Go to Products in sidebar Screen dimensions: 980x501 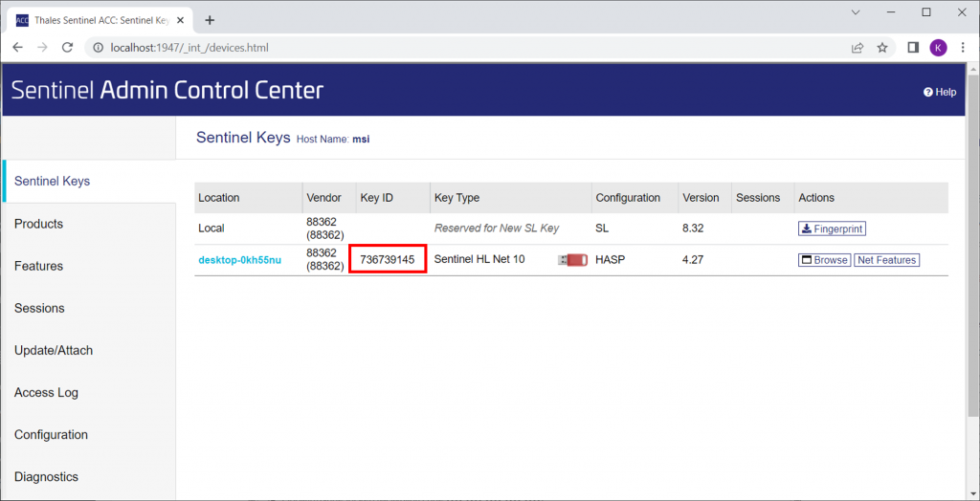(39, 224)
